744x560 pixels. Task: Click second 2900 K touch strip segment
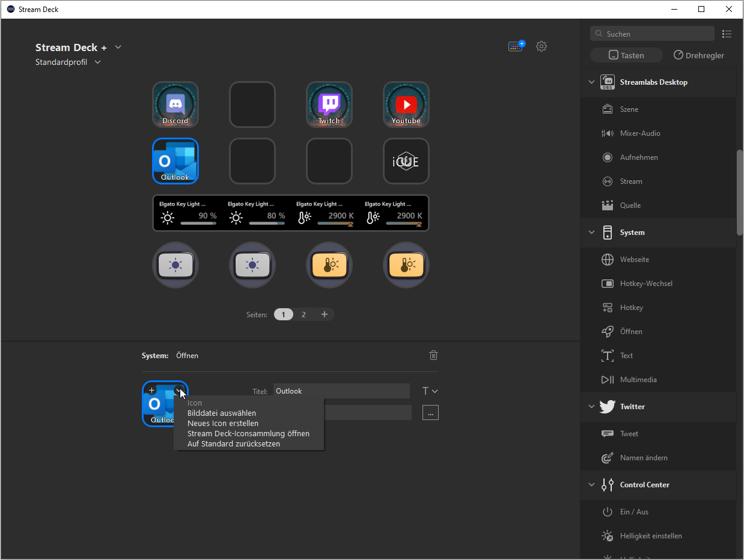[394, 213]
